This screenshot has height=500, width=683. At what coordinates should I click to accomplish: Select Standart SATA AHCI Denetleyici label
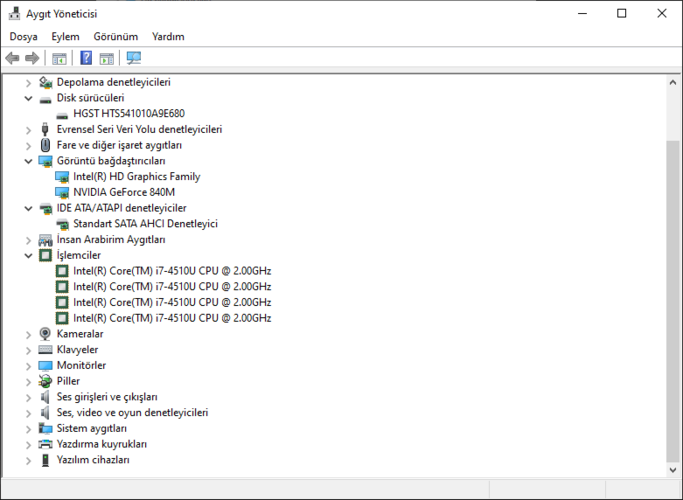pyautogui.click(x=145, y=223)
